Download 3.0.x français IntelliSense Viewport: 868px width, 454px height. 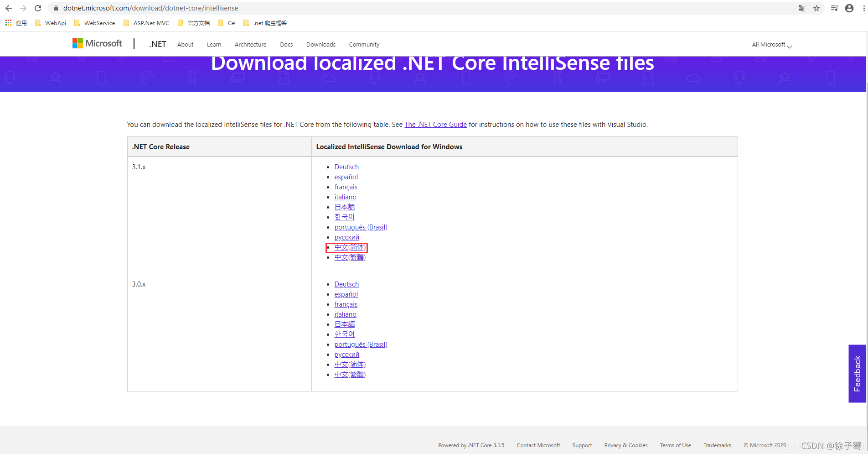pos(346,304)
